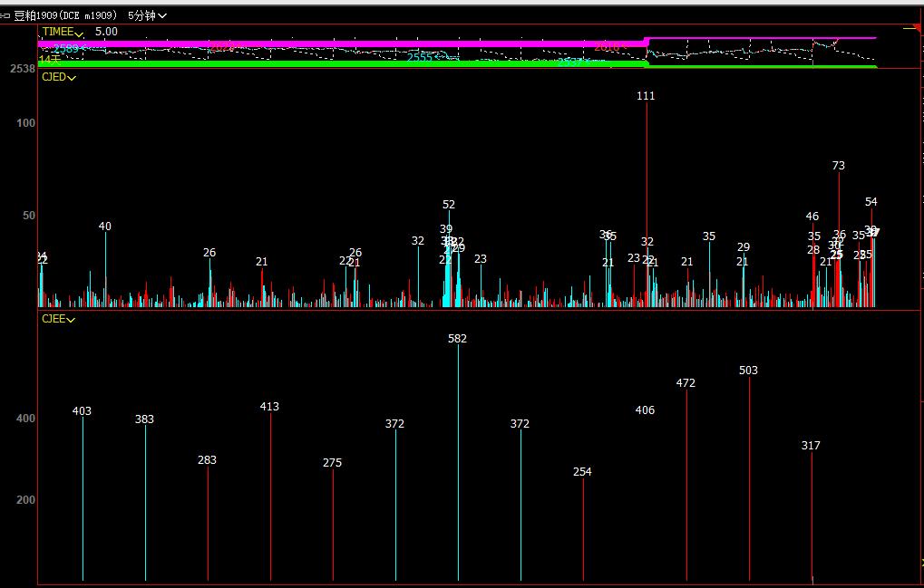Click the 2589 price label in TIMEE panel

pyautogui.click(x=66, y=48)
